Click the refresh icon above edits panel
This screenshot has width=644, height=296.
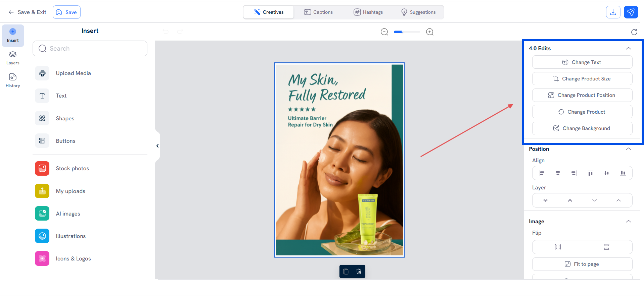click(634, 32)
